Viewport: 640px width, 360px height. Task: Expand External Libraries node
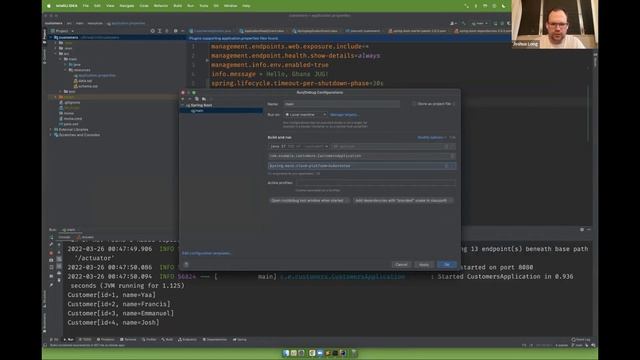pyautogui.click(x=51, y=129)
